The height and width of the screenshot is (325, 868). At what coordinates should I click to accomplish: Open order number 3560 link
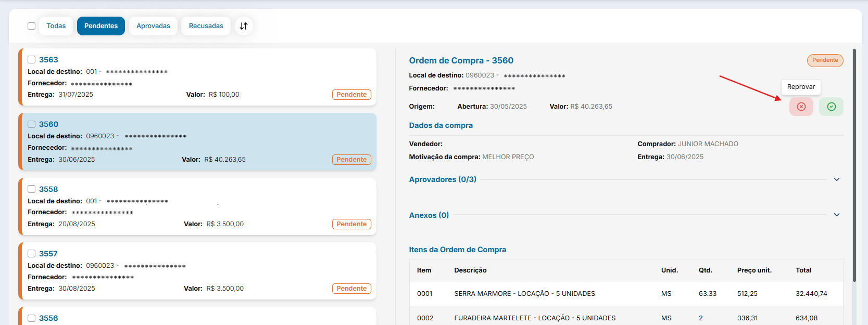pyautogui.click(x=48, y=124)
